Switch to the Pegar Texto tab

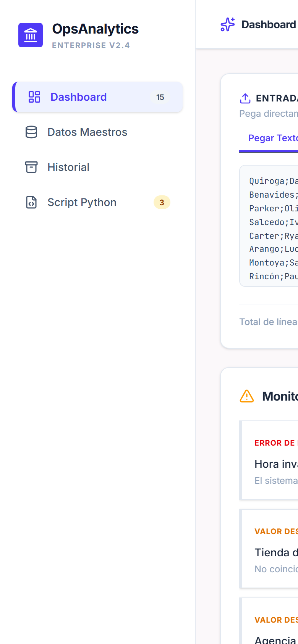pyautogui.click(x=269, y=138)
